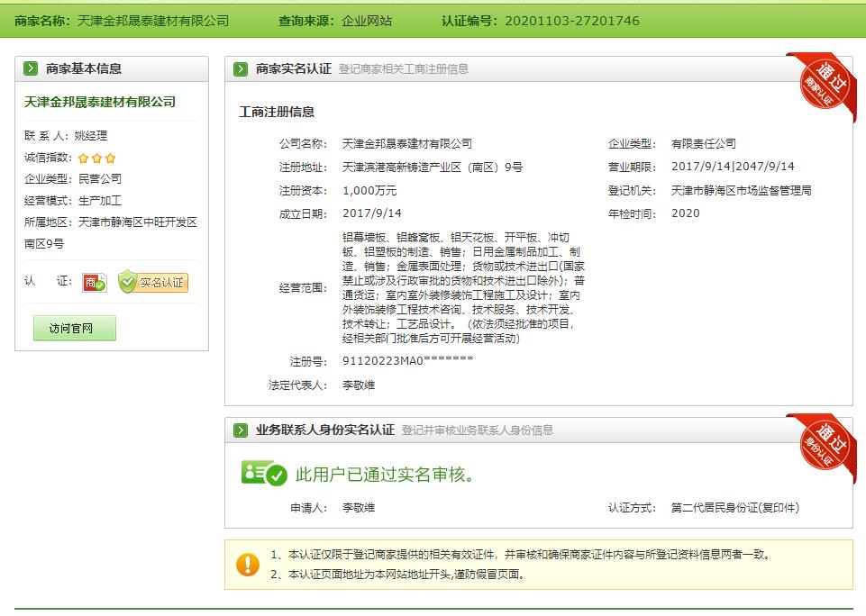Click the green arrow beside 商家实名认证
The image size is (866, 616).
coord(241,69)
